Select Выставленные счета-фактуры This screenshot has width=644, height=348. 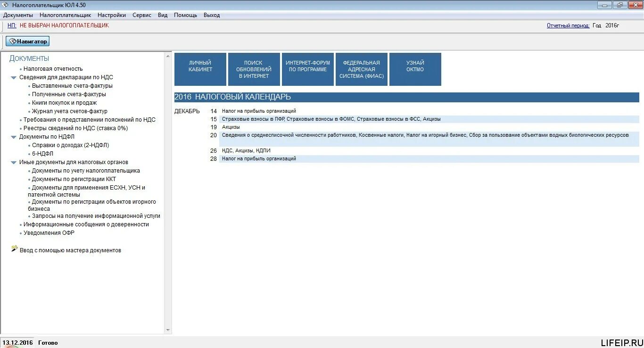point(72,86)
